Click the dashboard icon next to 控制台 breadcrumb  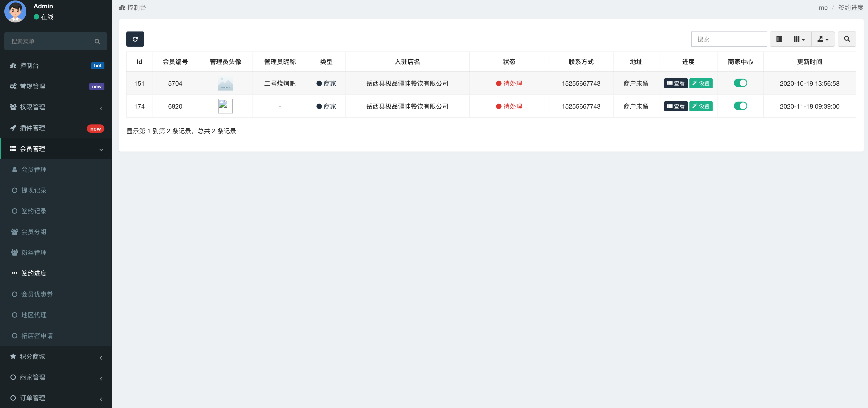point(122,8)
